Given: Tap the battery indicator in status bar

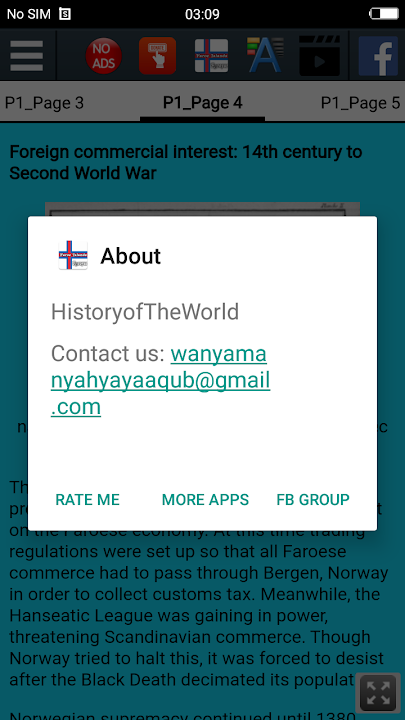Looking at the screenshot, I should coord(384,14).
